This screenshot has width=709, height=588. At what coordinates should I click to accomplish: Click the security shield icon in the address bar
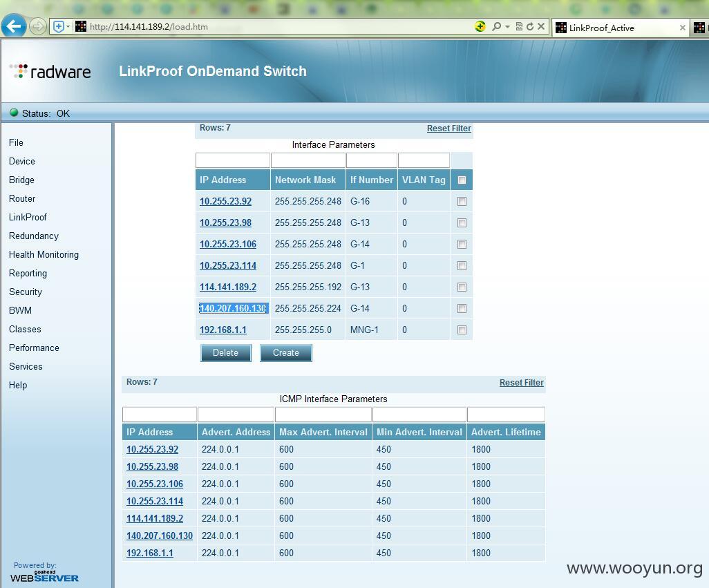pos(58,27)
